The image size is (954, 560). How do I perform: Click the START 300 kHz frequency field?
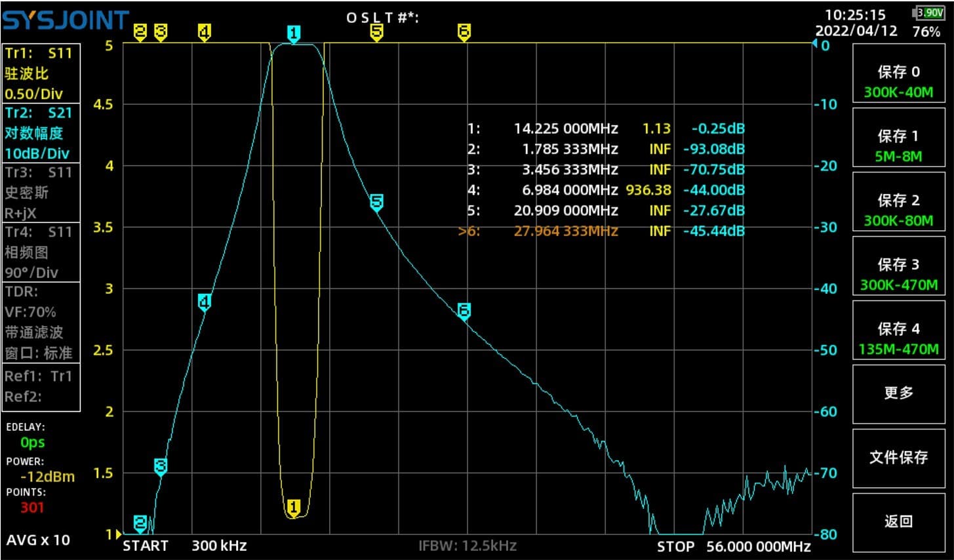point(184,546)
